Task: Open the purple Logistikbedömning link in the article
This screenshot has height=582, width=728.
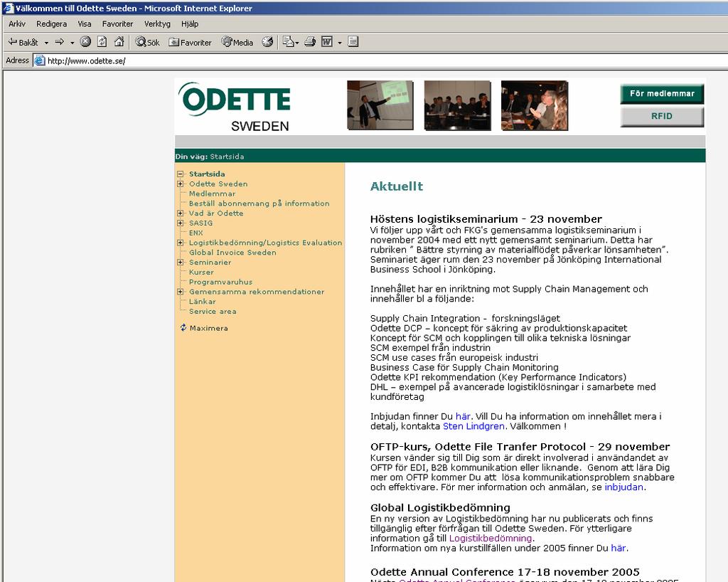Action: coord(491,538)
